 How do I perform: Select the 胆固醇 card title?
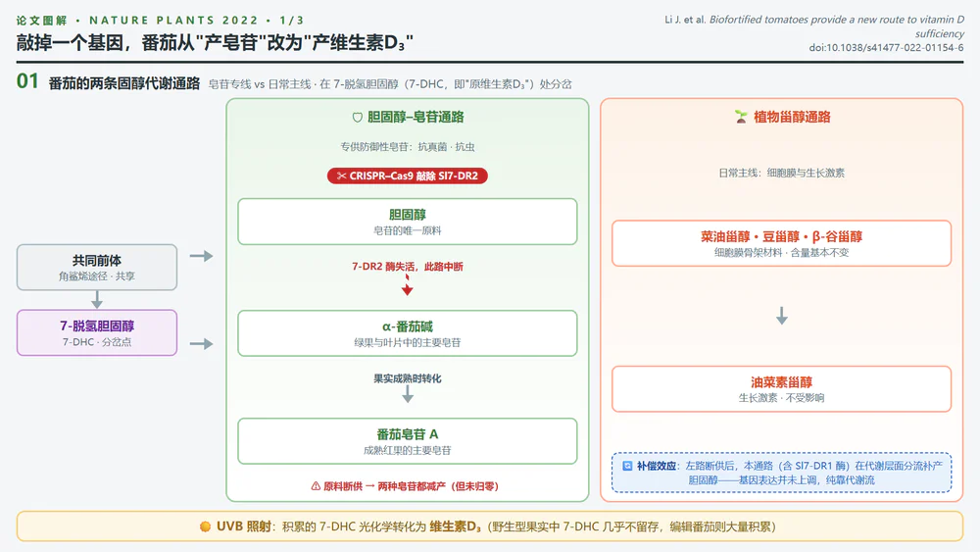pyautogui.click(x=408, y=215)
